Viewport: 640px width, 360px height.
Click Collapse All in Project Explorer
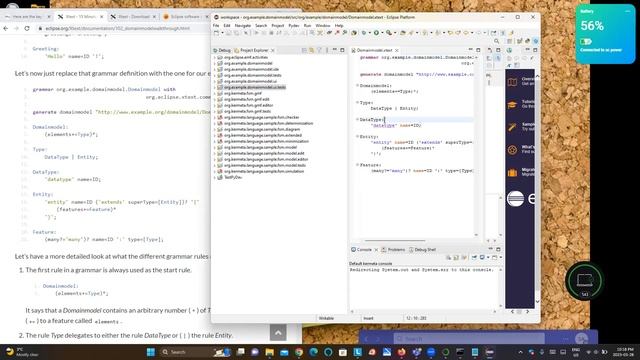pos(304,50)
